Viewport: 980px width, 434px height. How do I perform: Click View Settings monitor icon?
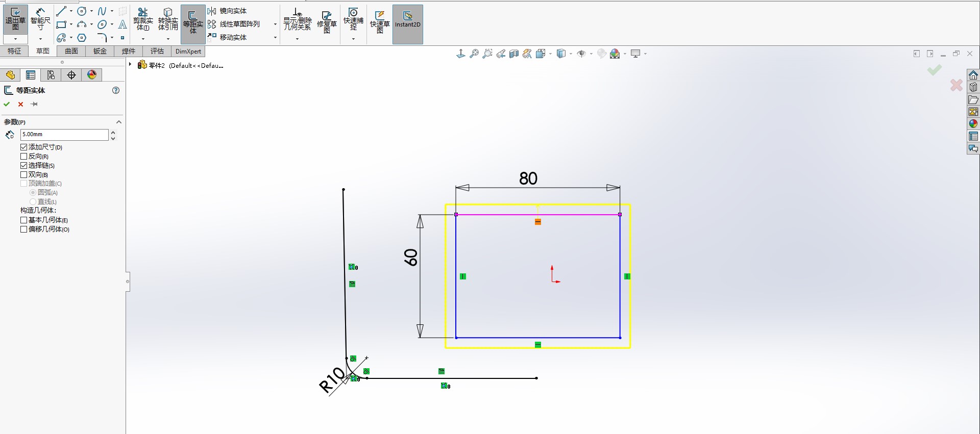point(635,54)
